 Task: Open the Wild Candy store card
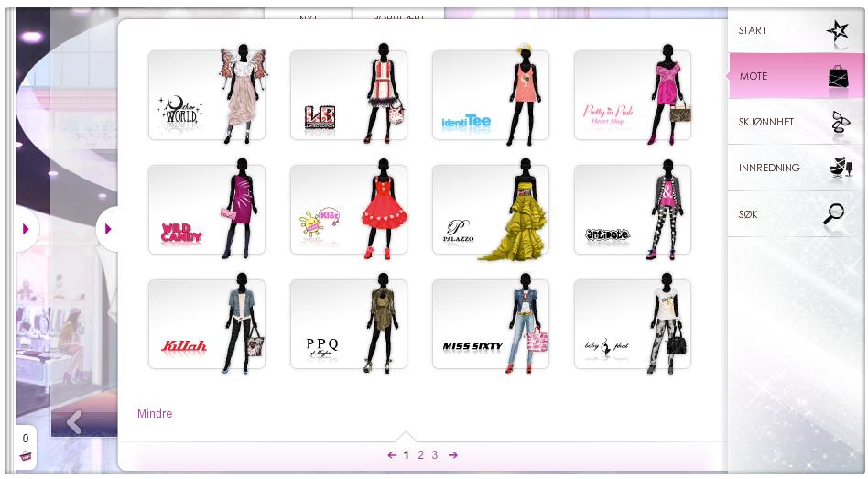[207, 210]
